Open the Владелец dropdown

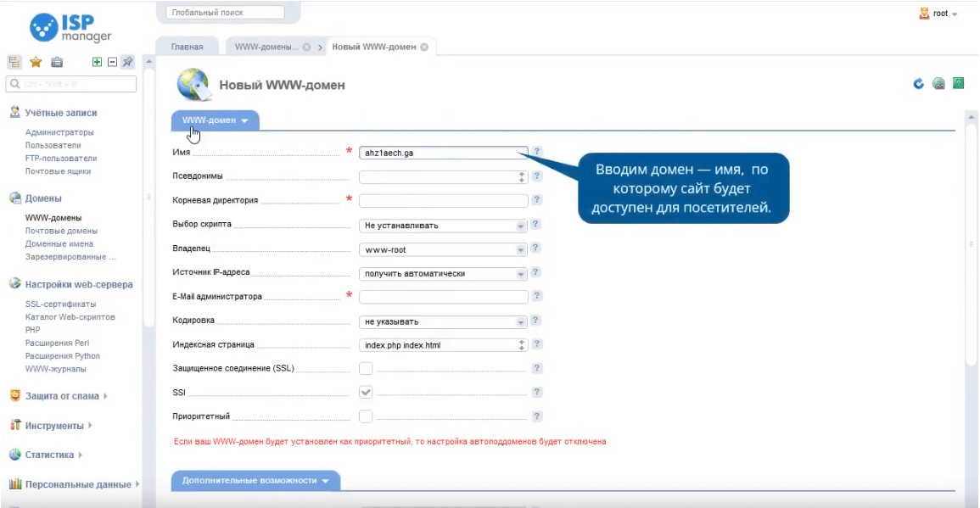(443, 249)
